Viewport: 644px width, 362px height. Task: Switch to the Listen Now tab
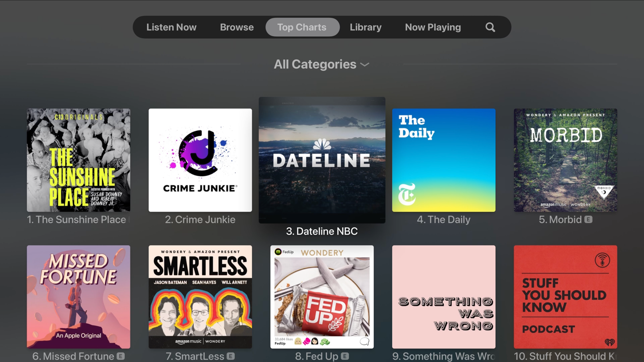pos(171,27)
